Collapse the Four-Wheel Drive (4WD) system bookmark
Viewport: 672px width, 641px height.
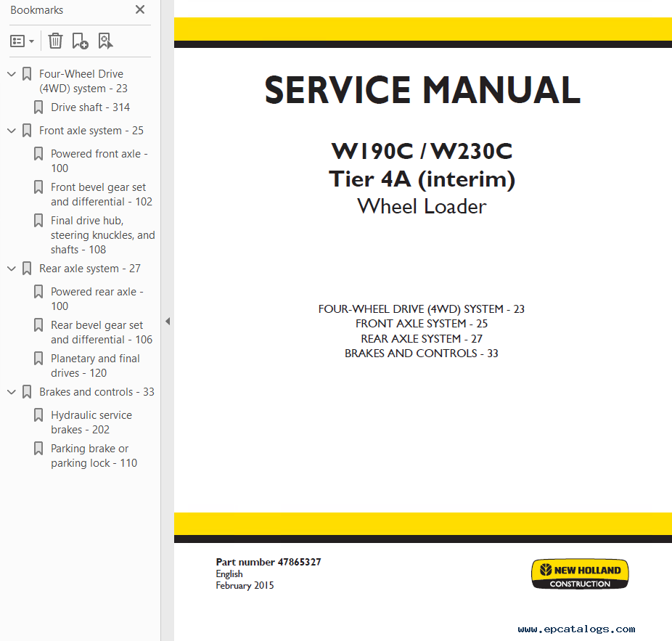[12, 74]
